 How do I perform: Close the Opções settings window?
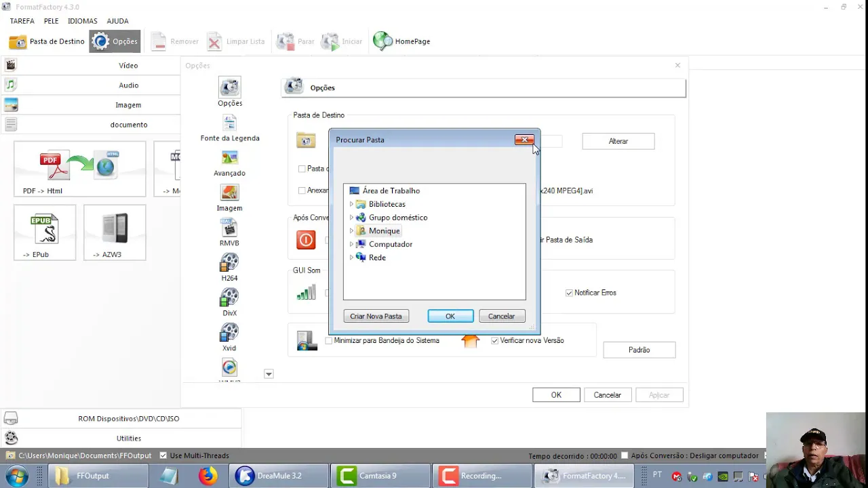pyautogui.click(x=677, y=65)
